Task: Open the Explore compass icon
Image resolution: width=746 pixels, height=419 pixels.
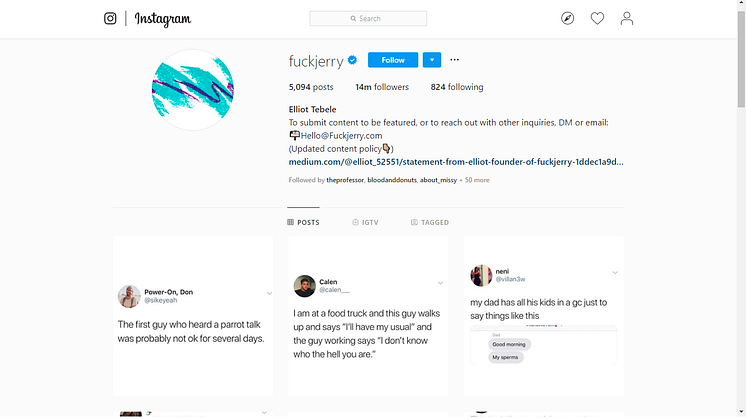Action: point(567,19)
